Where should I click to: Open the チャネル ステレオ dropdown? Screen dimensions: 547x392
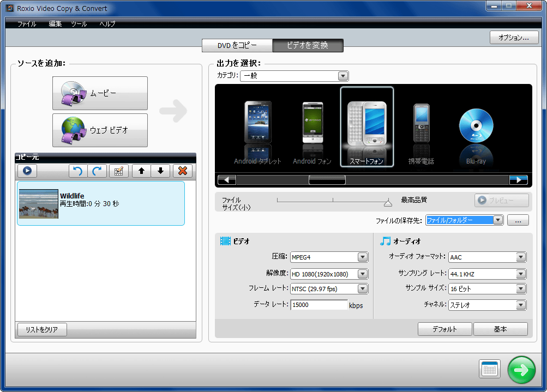coord(488,305)
